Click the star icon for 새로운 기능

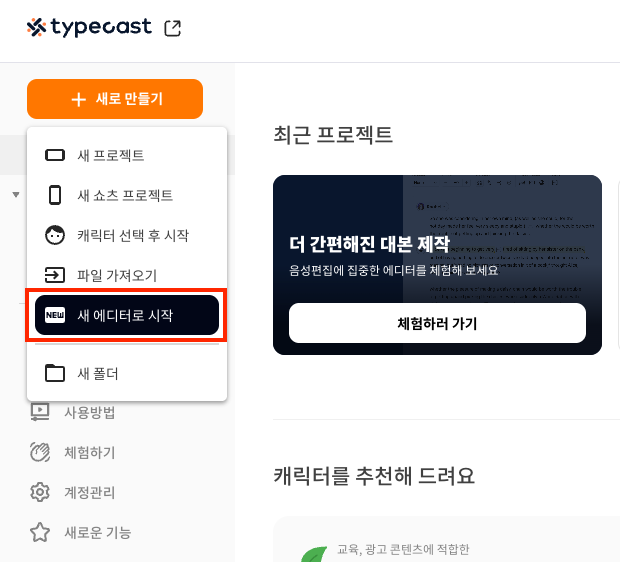point(40,532)
